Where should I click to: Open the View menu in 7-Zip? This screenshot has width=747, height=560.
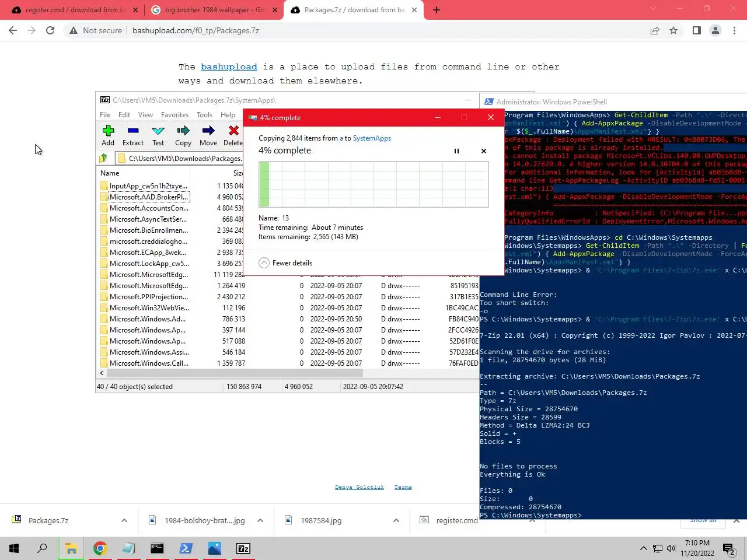tap(145, 115)
